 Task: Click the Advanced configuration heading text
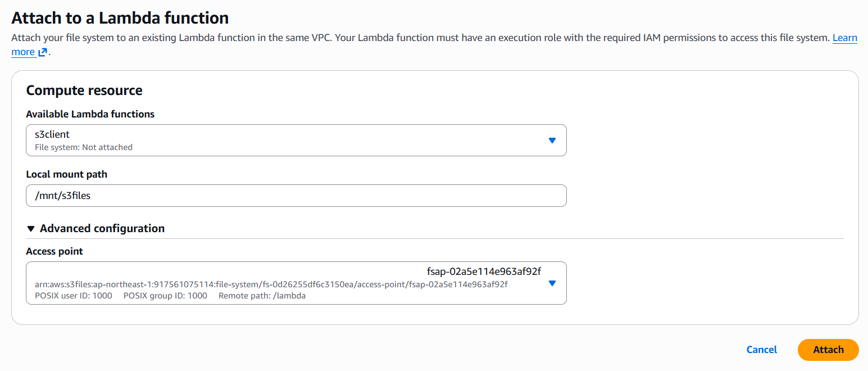click(x=102, y=228)
